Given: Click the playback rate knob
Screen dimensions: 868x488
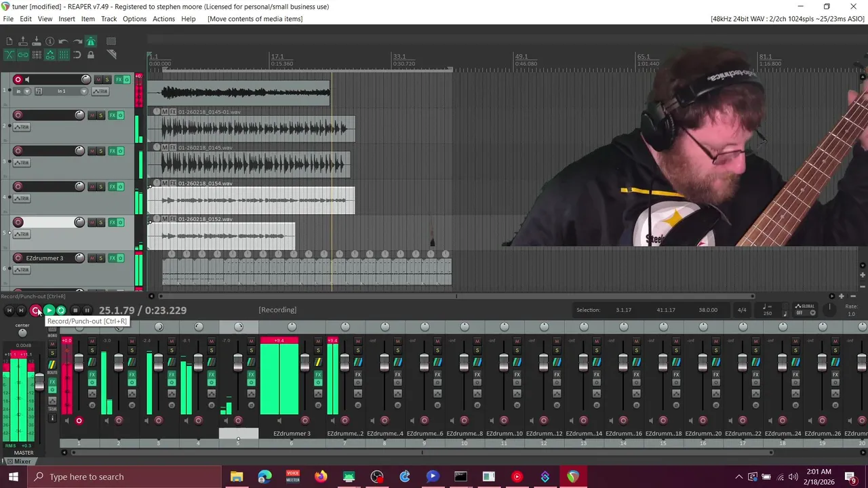Looking at the screenshot, I should [x=829, y=309].
